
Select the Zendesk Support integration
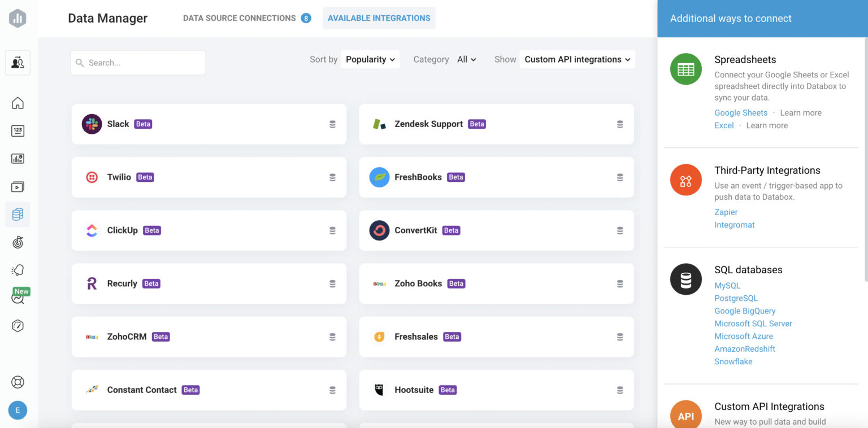click(496, 124)
